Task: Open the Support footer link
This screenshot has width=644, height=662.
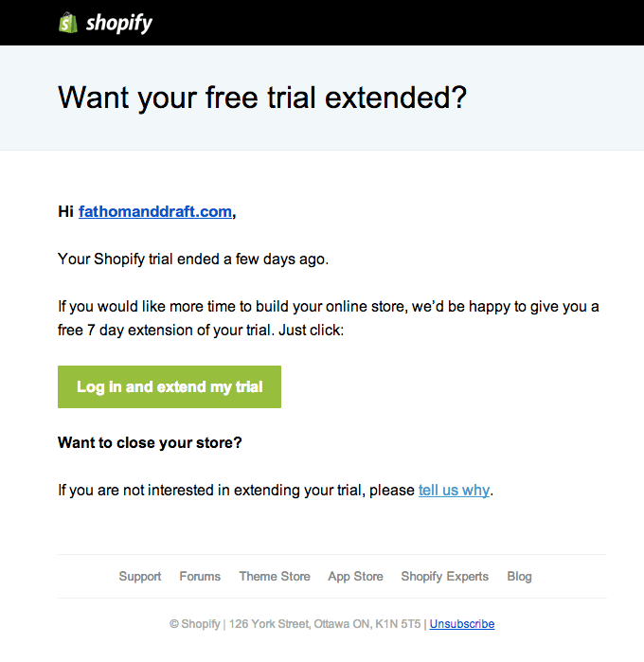Action: (x=140, y=576)
